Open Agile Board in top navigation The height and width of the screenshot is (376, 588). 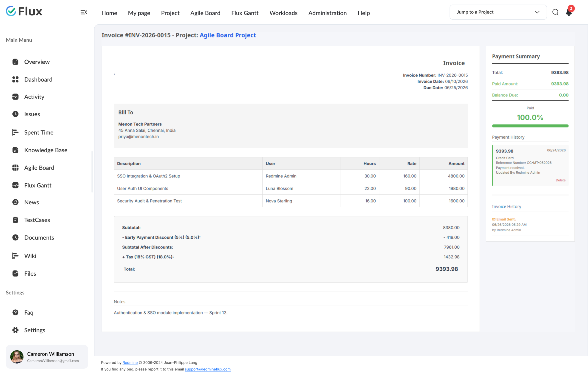point(205,13)
